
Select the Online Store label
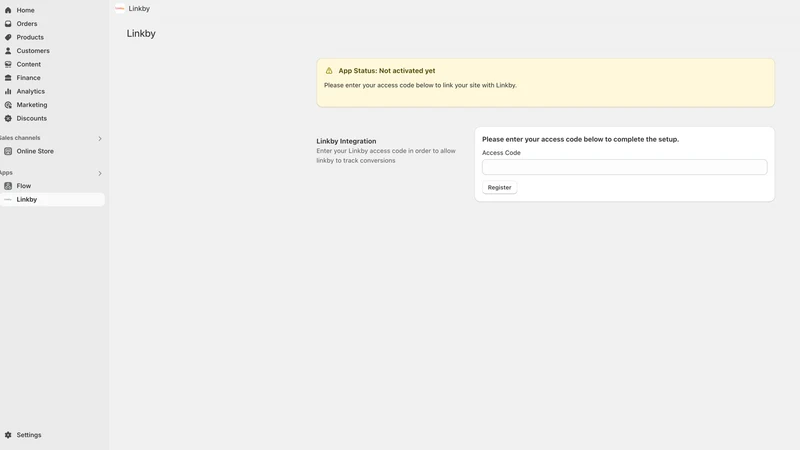tap(35, 151)
